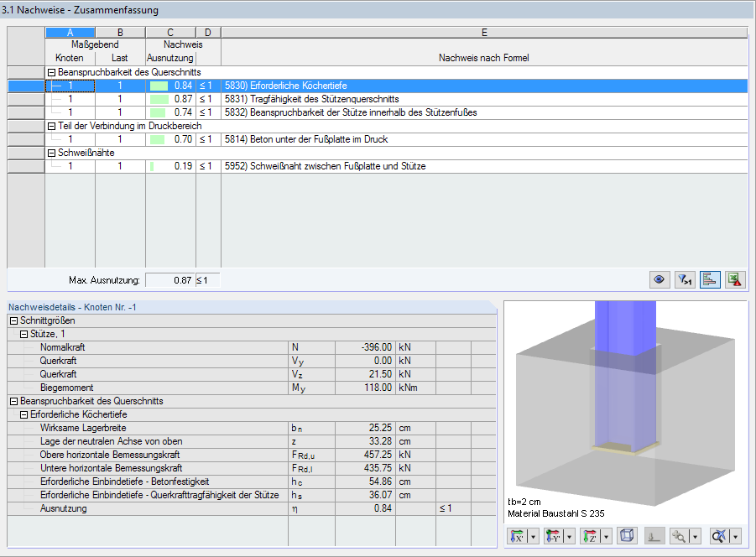756x557 pixels.
Task: Click the utilization value 0.70
Action: 183,140
